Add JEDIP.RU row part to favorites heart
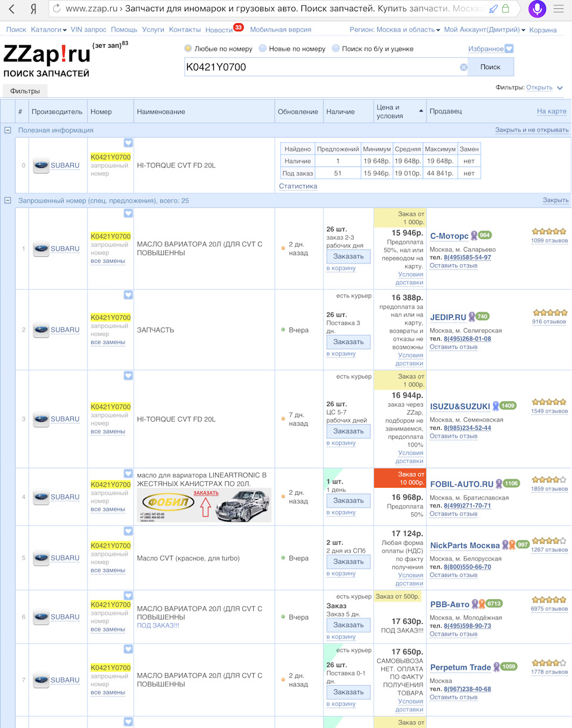The width and height of the screenshot is (572, 728). tap(128, 295)
